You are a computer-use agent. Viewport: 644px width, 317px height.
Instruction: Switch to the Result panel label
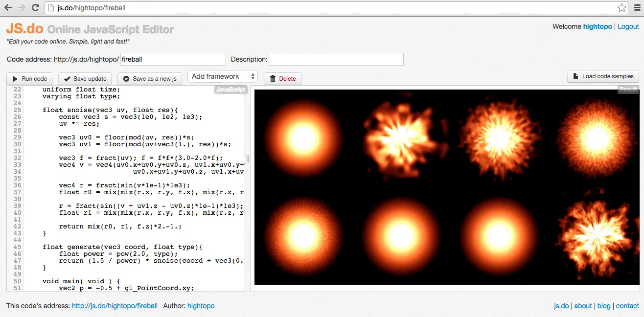point(628,90)
